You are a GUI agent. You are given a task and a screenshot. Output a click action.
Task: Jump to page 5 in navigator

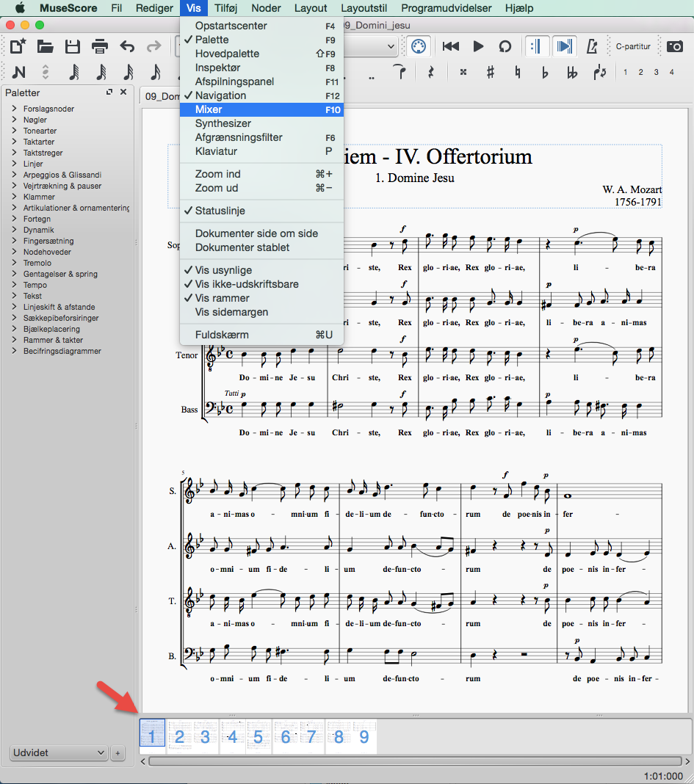coord(259,736)
